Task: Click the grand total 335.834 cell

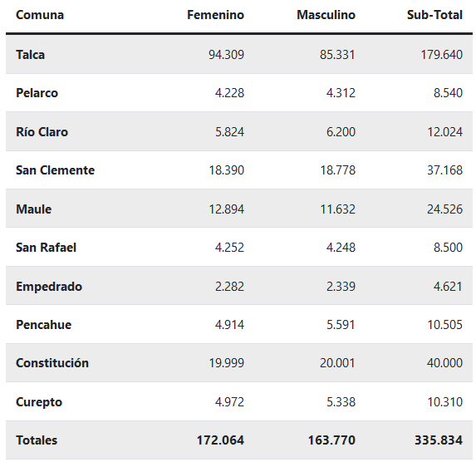Action: 439,440
